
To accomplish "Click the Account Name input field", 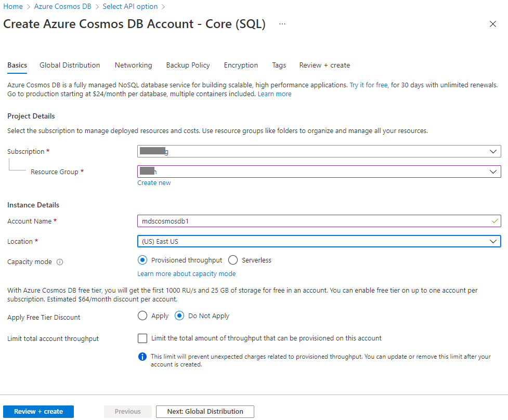I will (319, 221).
